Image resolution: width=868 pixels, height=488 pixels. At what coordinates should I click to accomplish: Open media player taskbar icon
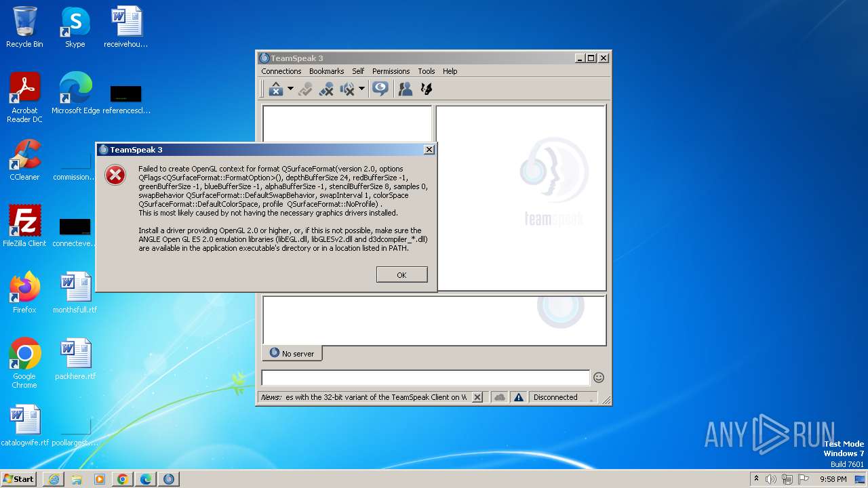point(100,479)
